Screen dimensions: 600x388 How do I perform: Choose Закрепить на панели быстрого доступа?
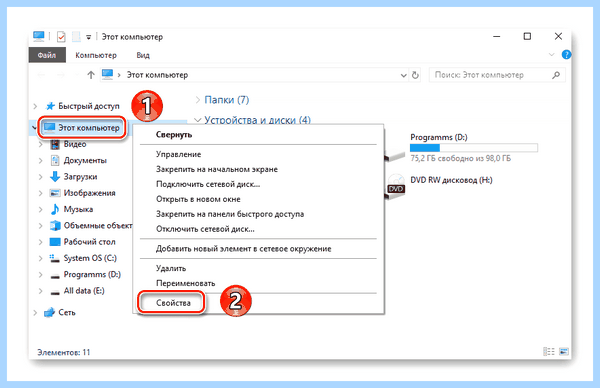258,214
